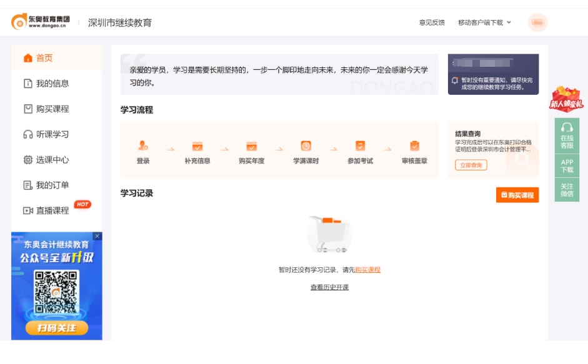
Task: Click the 新人领豪礼 gift box icon
Action: [568, 97]
